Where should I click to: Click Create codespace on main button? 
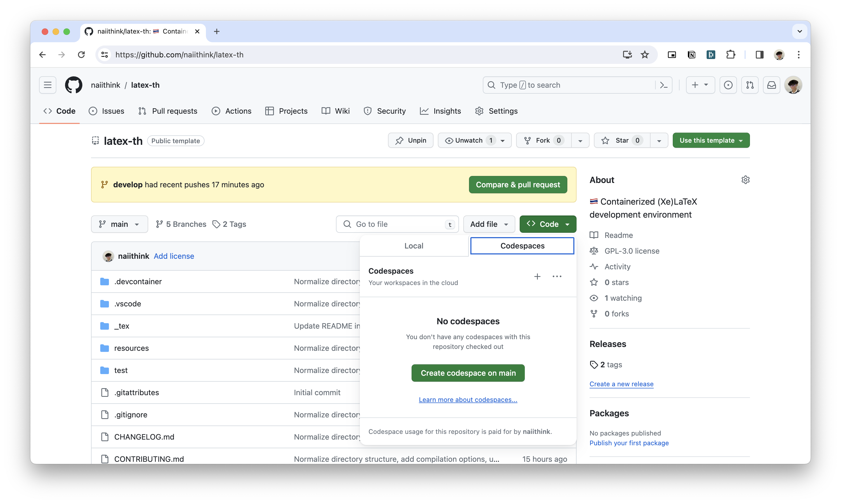click(467, 373)
